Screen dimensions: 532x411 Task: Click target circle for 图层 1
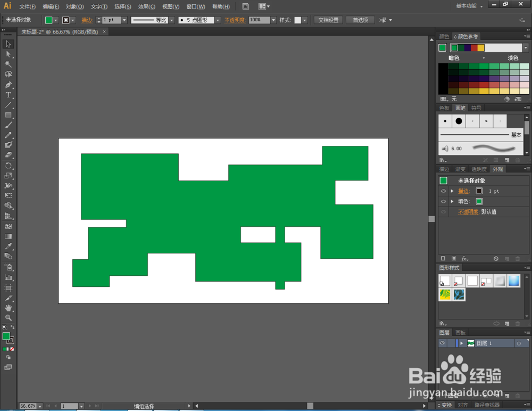519,343
